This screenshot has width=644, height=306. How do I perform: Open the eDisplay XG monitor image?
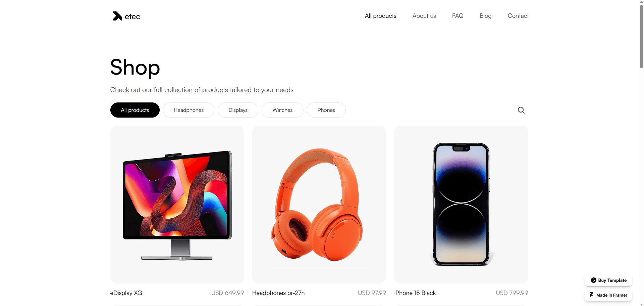tap(177, 205)
